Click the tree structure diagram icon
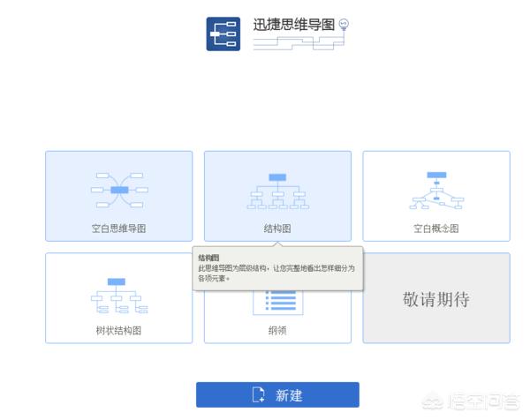 (119, 296)
